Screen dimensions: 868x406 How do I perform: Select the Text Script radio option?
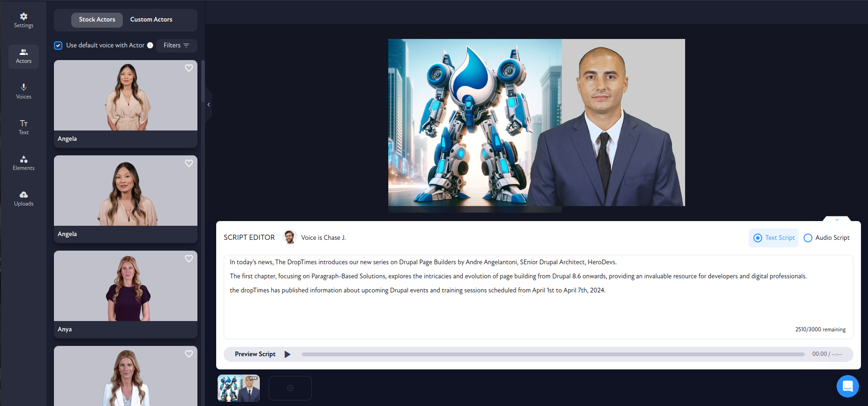pyautogui.click(x=757, y=238)
